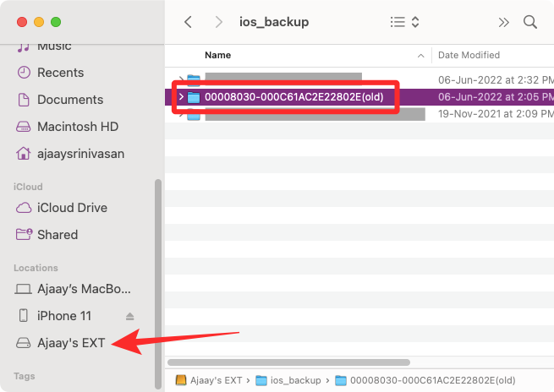Viewport: 554px width, 392px height.
Task: Open the search magnifier icon
Action: 530,22
